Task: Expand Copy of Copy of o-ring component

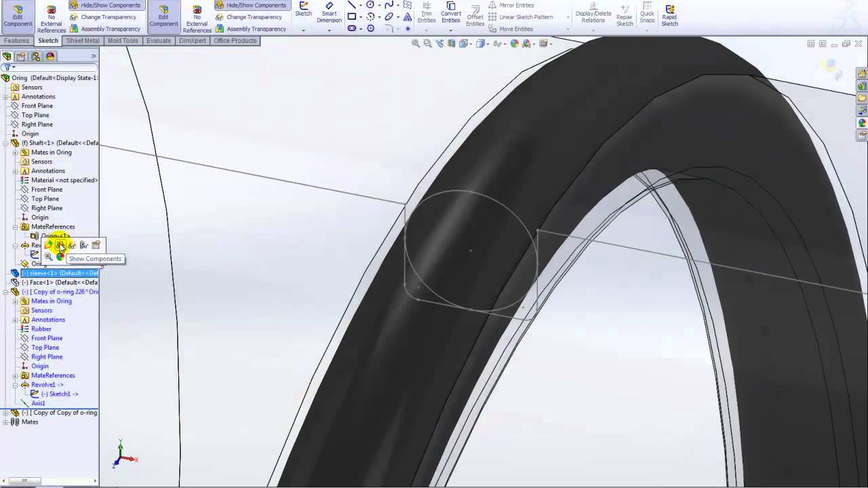Action: (5, 413)
